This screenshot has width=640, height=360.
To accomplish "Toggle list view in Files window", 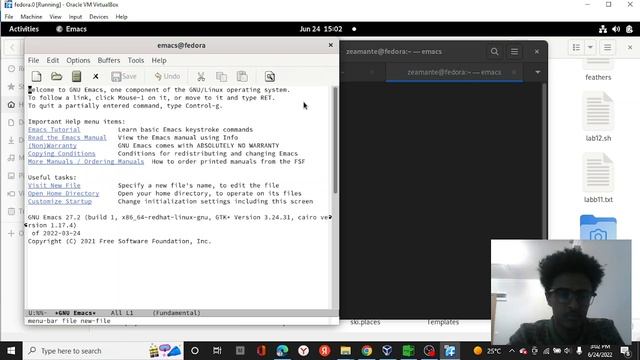I will (x=576, y=48).
